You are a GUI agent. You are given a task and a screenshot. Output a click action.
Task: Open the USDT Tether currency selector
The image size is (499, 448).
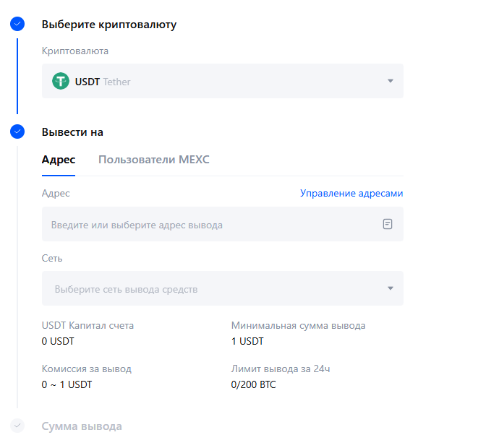point(223,81)
